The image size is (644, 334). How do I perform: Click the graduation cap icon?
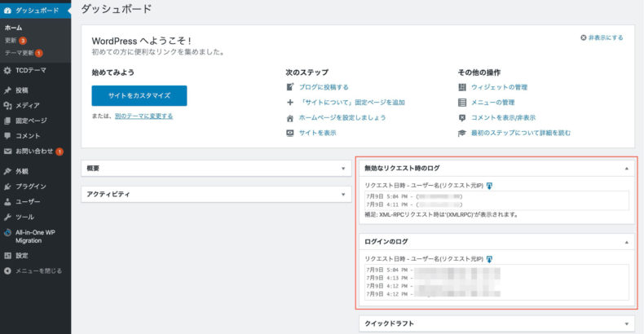tap(462, 133)
